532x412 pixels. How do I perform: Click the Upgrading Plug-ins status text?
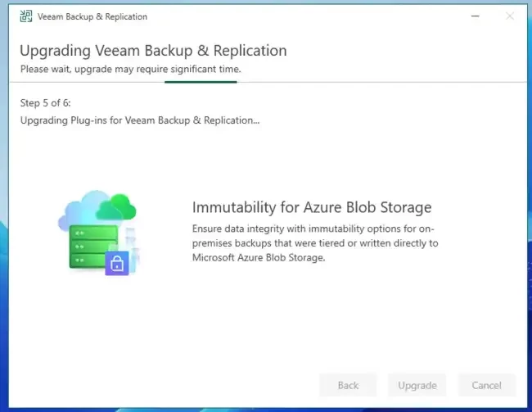coord(140,120)
